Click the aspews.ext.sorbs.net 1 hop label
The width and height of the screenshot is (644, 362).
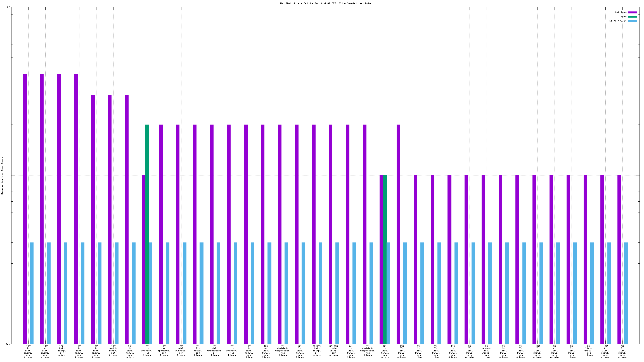(487, 352)
